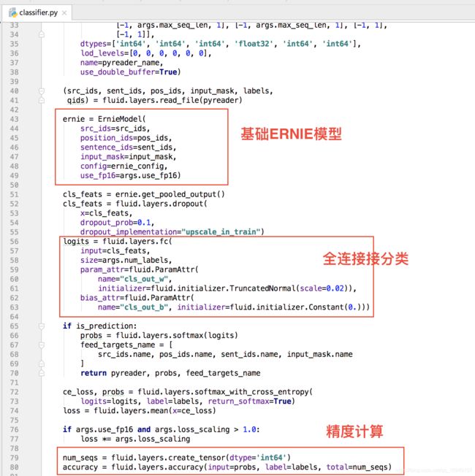The width and height of the screenshot is (475, 476).
Task: Click 'fluid.layers.dropout(' call
Action: point(161,204)
